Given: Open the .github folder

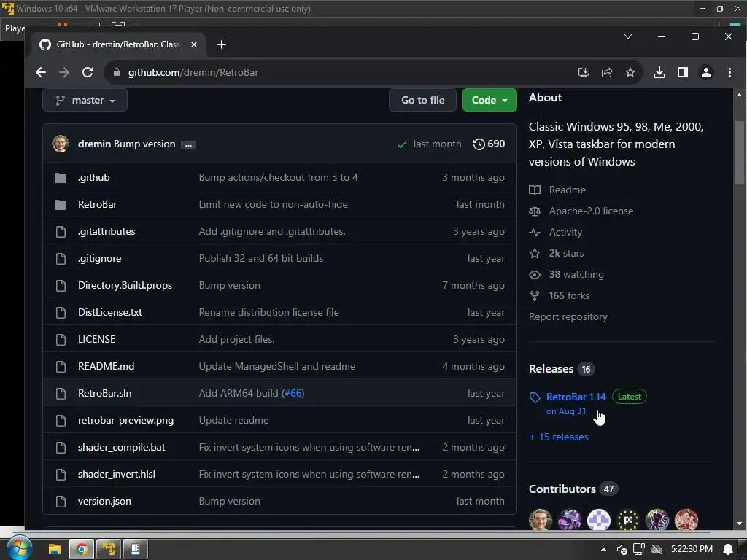Looking at the screenshot, I should 94,177.
